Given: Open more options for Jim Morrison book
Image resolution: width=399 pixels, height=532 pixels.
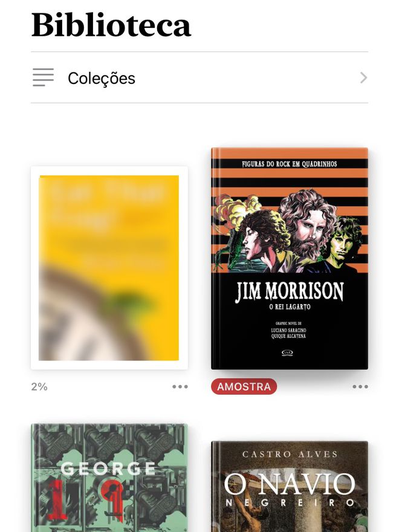Looking at the screenshot, I should (x=360, y=386).
